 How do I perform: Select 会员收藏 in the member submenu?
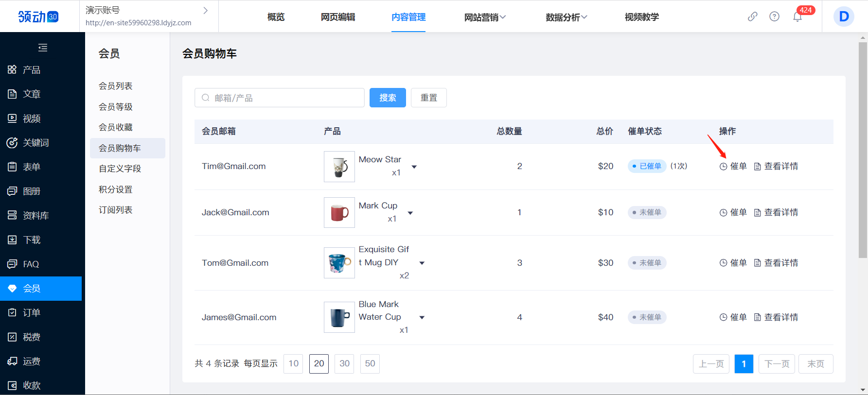(x=116, y=127)
